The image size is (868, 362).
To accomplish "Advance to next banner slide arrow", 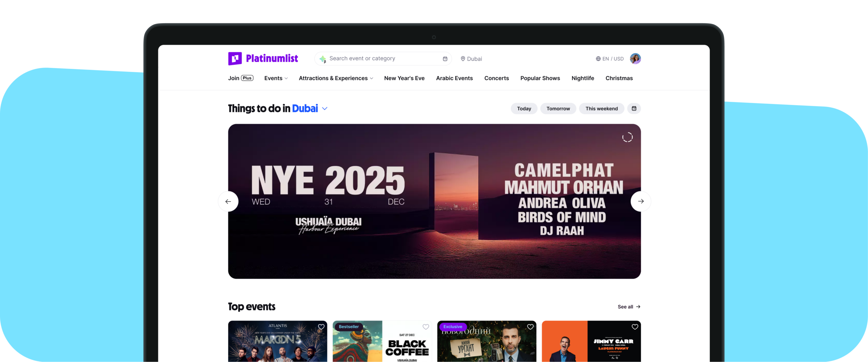I will [x=640, y=202].
